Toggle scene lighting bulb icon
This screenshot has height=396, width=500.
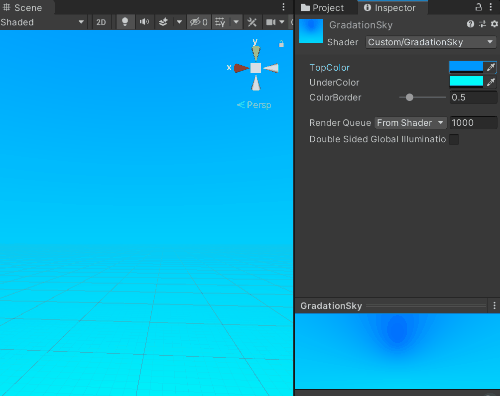coord(125,22)
